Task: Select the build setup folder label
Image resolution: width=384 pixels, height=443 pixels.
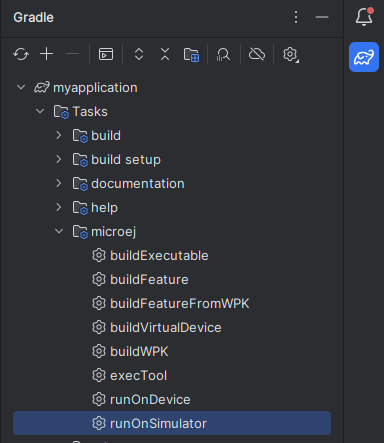Action: 126,160
